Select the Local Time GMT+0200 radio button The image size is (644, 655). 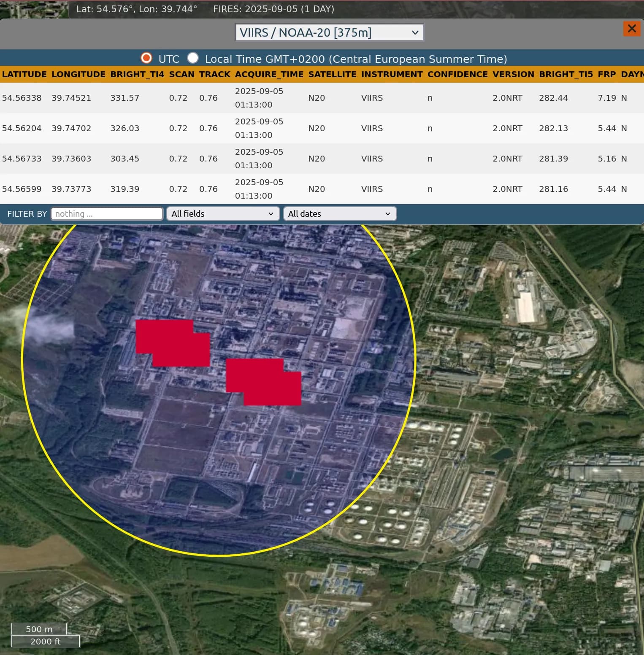pos(193,58)
